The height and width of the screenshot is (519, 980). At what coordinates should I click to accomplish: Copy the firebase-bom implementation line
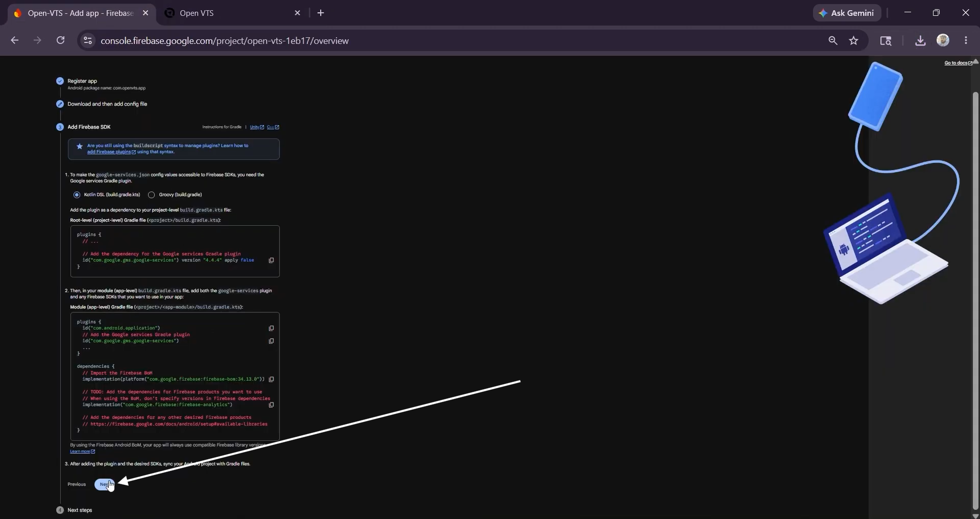271,379
